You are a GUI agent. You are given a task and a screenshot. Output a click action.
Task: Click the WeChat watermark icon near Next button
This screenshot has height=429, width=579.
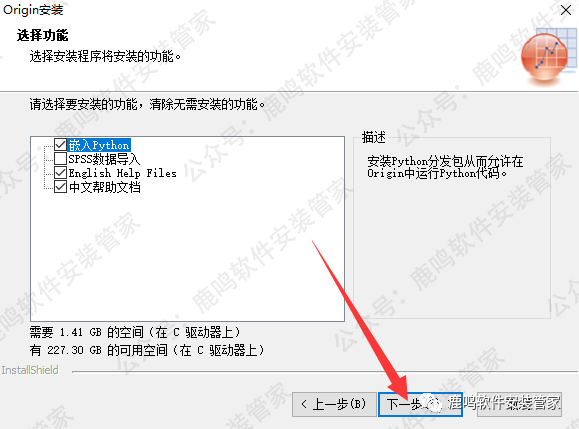(432, 403)
